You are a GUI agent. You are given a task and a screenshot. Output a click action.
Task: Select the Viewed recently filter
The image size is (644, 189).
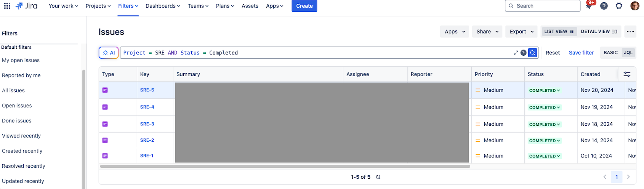pos(21,136)
